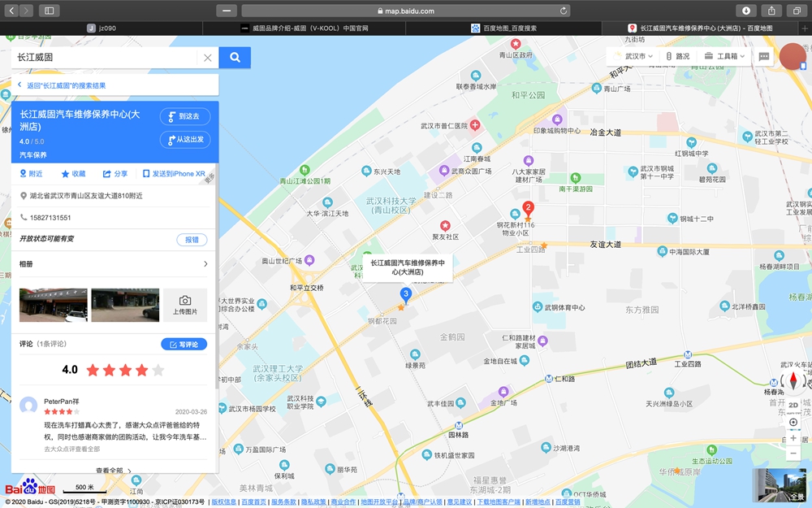
Task: Click the 分享 share icon
Action: point(106,174)
